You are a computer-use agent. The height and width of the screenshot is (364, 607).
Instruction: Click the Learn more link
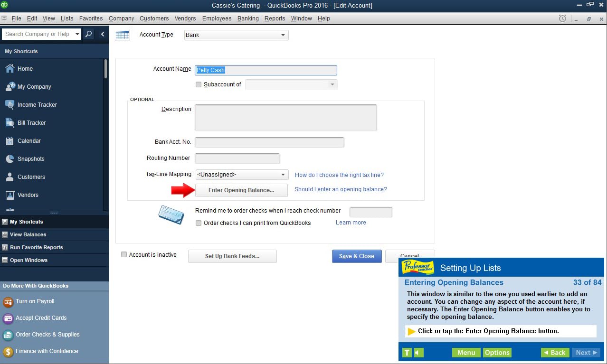tap(351, 223)
